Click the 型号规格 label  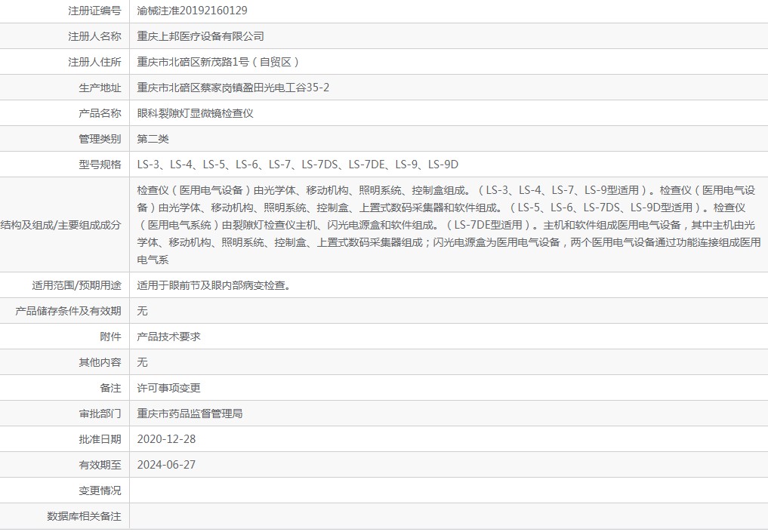pos(100,165)
